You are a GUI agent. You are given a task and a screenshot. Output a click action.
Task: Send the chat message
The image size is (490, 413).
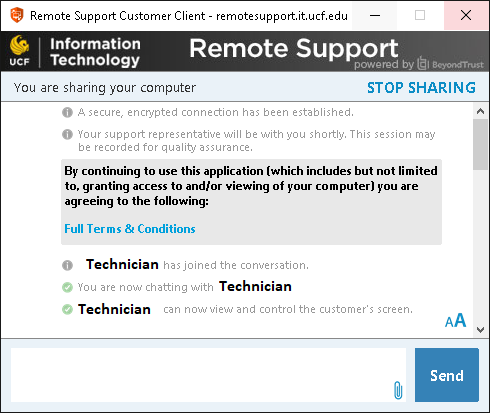447,375
